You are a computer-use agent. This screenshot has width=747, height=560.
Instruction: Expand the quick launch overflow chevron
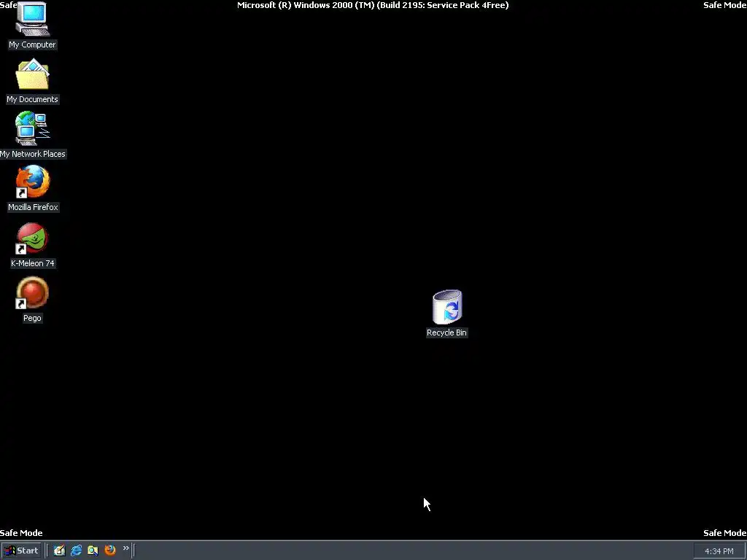(x=125, y=548)
